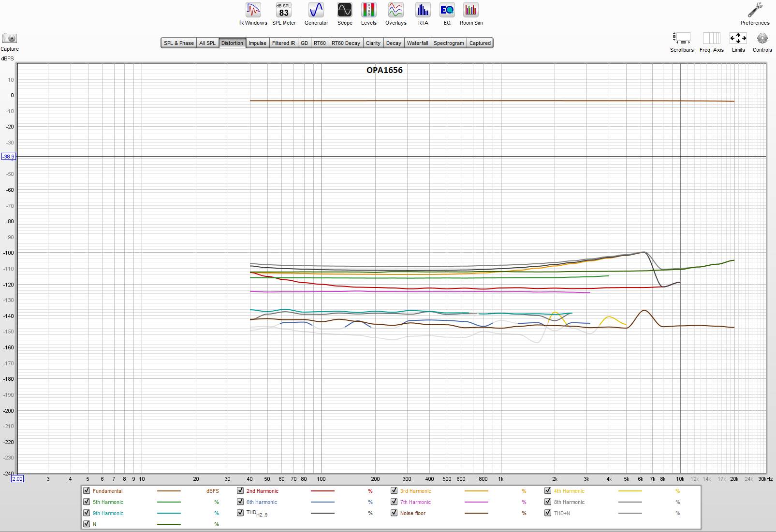Open the Captured tab

[x=480, y=43]
